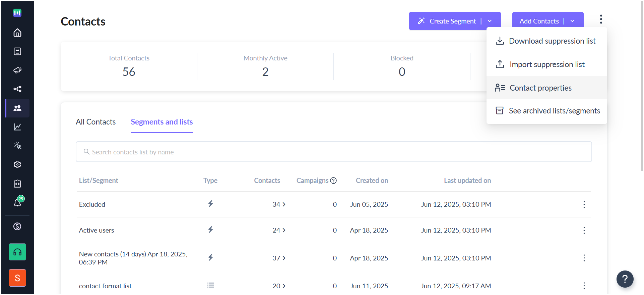The height and width of the screenshot is (295, 644).
Task: Click the Jun 12, 2025, 09:17 AM timestamp
Action: 456,286
